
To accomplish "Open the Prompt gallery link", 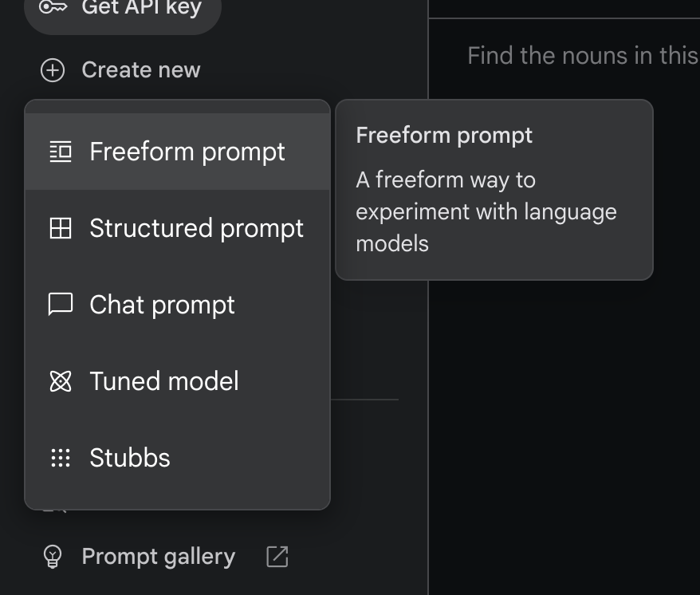I will [158, 557].
